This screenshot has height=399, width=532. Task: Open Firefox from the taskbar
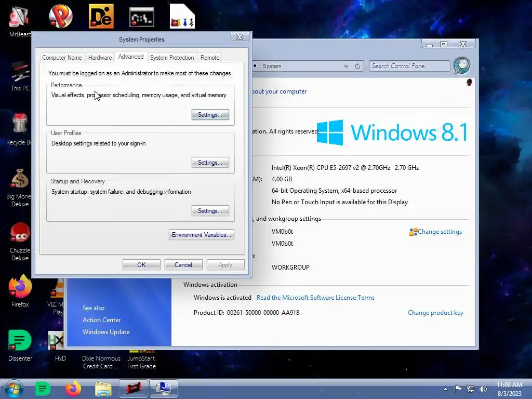(x=73, y=389)
